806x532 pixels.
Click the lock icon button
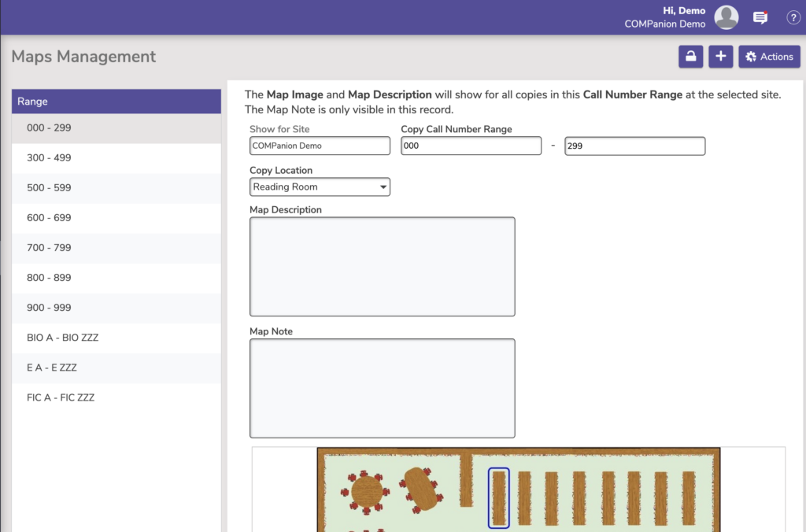point(690,57)
